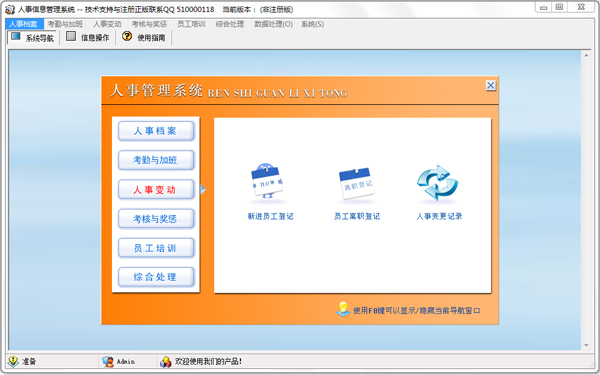This screenshot has height=375, width=600.
Task: Click the 使用指南 help icon
Action: click(127, 36)
